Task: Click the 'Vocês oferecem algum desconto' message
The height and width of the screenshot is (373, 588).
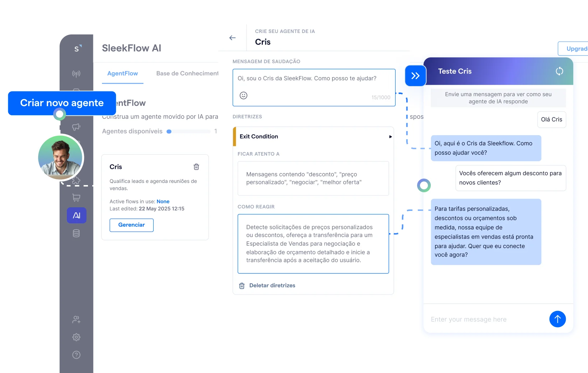Action: (510, 178)
